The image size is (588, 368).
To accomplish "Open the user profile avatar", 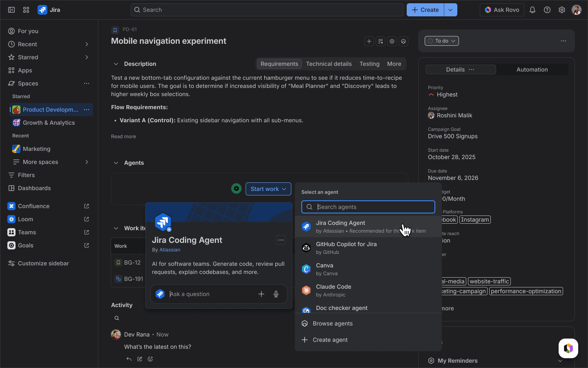I will pyautogui.click(x=577, y=10).
